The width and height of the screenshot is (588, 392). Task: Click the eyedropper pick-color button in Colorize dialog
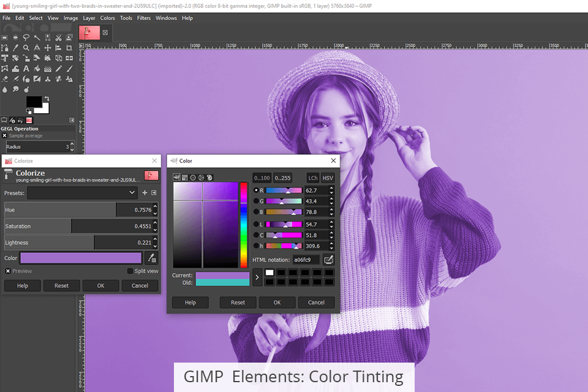(x=151, y=258)
